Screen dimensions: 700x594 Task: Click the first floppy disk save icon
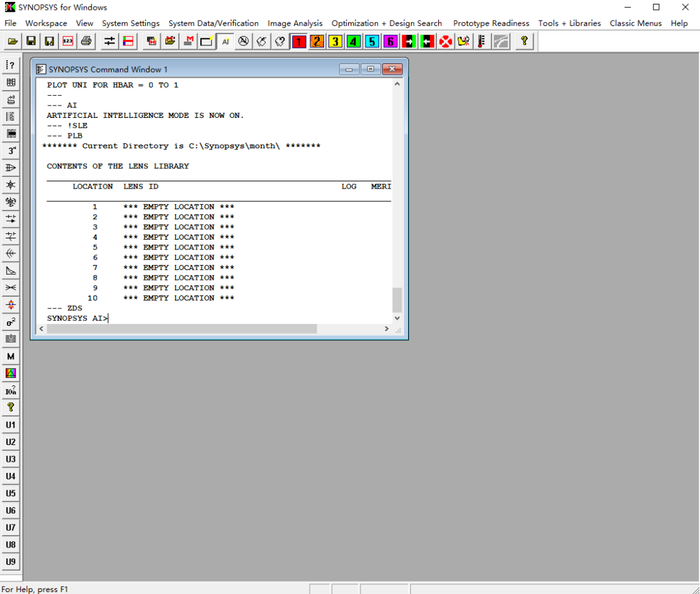point(31,41)
